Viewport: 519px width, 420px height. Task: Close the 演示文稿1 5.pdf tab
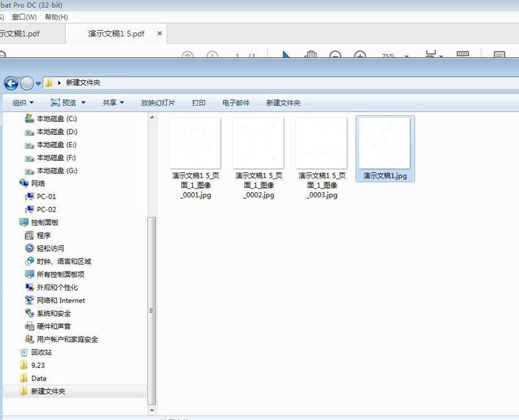pyautogui.click(x=160, y=33)
